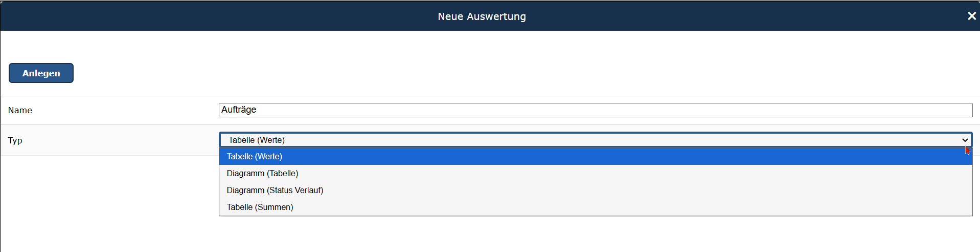
Task: Select the Tabelle (Werte) option in list
Action: tap(596, 156)
